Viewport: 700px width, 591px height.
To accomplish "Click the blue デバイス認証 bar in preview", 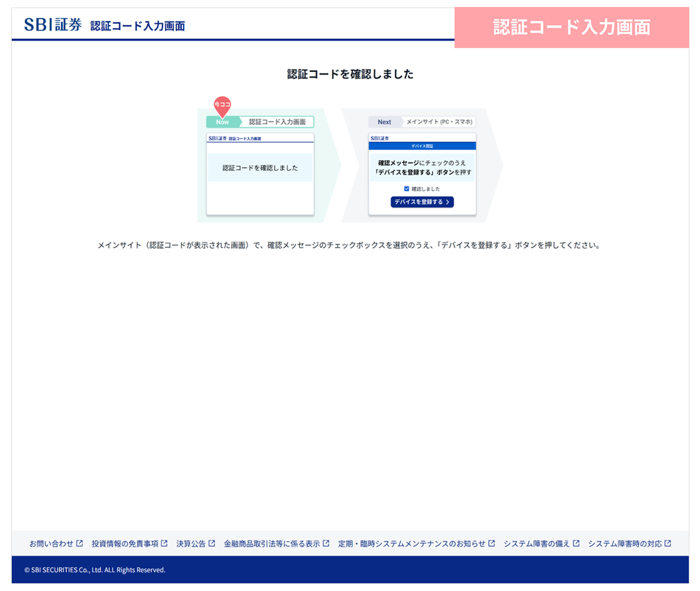I will click(422, 146).
